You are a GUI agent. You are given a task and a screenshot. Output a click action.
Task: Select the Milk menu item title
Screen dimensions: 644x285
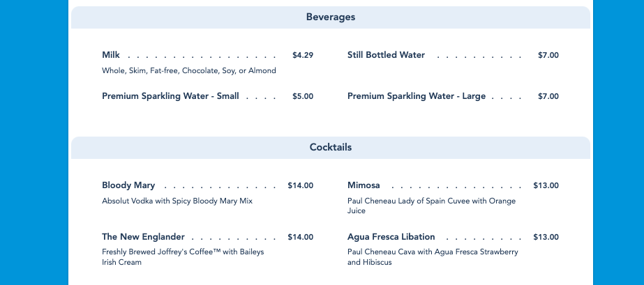click(111, 55)
